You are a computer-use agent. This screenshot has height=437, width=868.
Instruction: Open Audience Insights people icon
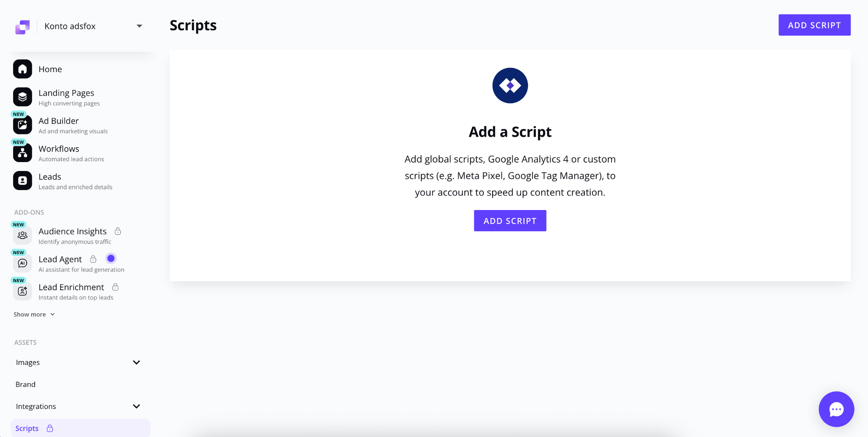click(x=22, y=235)
